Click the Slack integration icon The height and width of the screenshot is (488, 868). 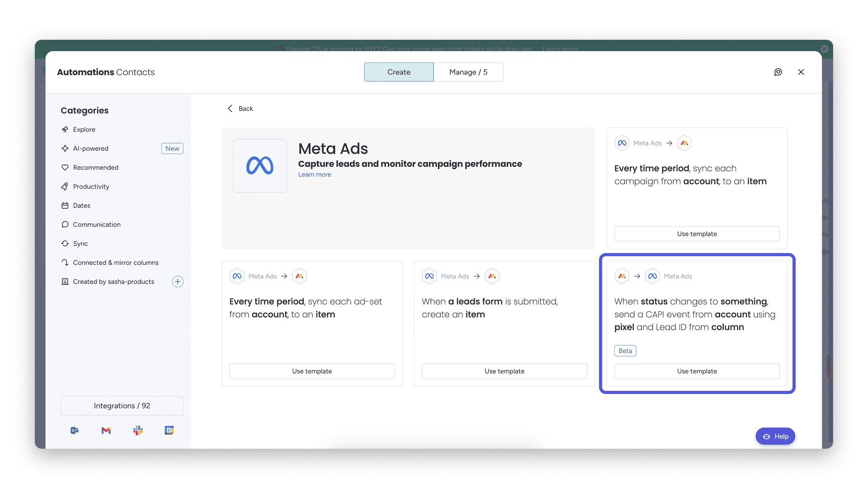(138, 431)
